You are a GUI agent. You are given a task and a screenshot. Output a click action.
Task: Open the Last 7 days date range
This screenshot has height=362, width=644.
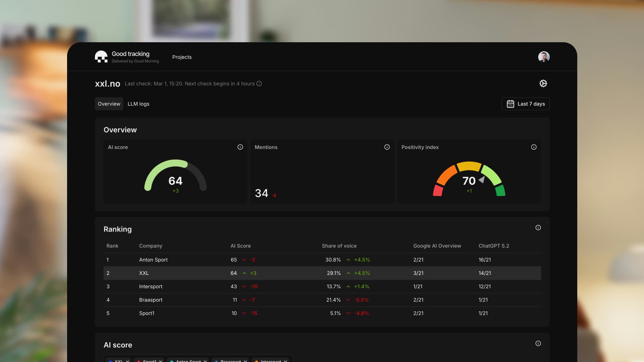(525, 104)
